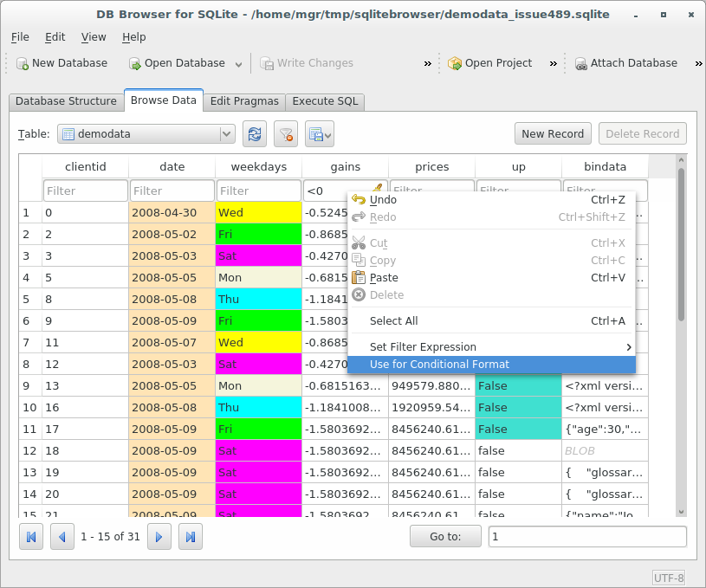Viewport: 706px width, 588px height.
Task: Click the date filter field
Action: [x=172, y=191]
